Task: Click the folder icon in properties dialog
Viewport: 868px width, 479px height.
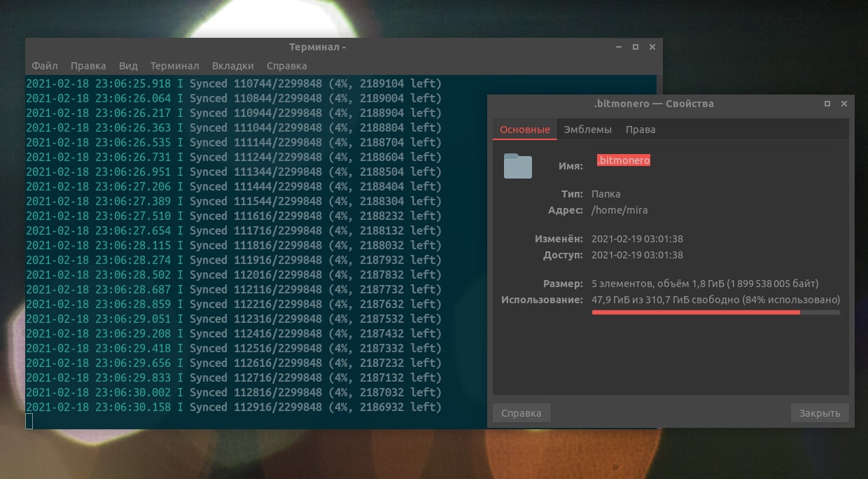Action: [x=518, y=166]
